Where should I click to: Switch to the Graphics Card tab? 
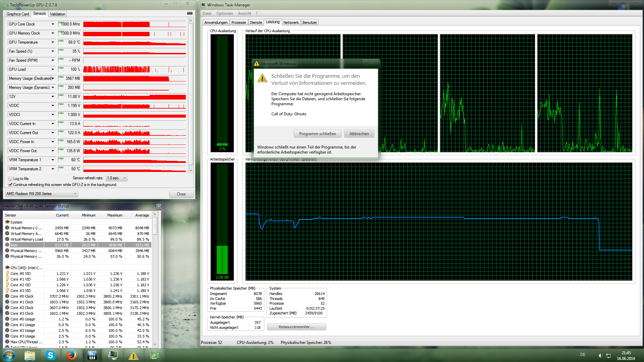point(17,14)
